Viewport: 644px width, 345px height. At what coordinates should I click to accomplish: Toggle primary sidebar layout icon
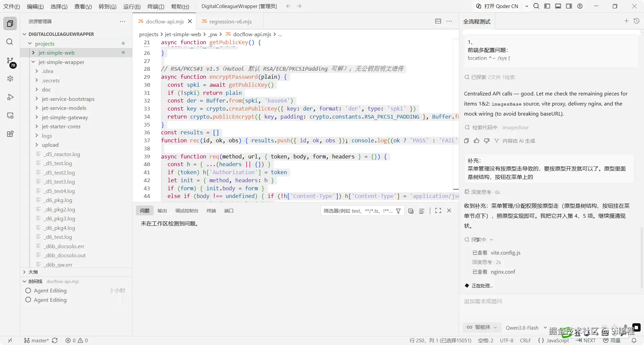(x=547, y=6)
